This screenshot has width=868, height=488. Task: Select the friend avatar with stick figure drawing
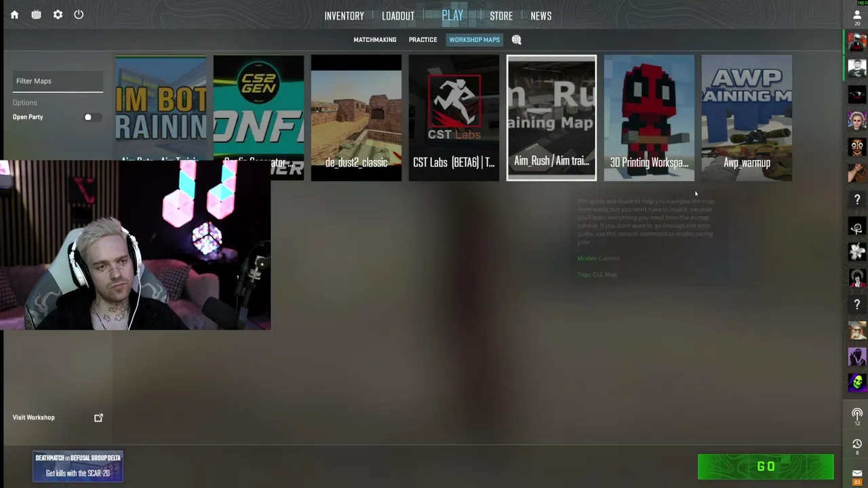(857, 226)
